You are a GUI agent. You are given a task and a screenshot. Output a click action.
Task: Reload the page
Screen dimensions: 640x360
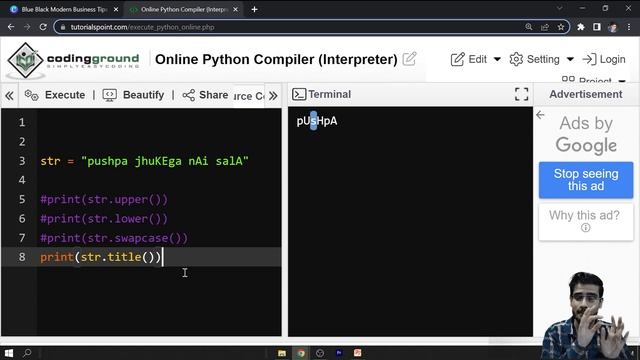click(43, 27)
